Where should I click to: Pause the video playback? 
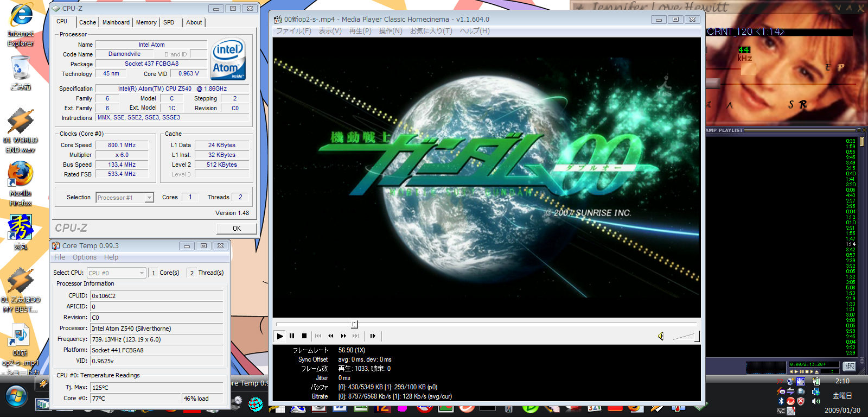(292, 336)
